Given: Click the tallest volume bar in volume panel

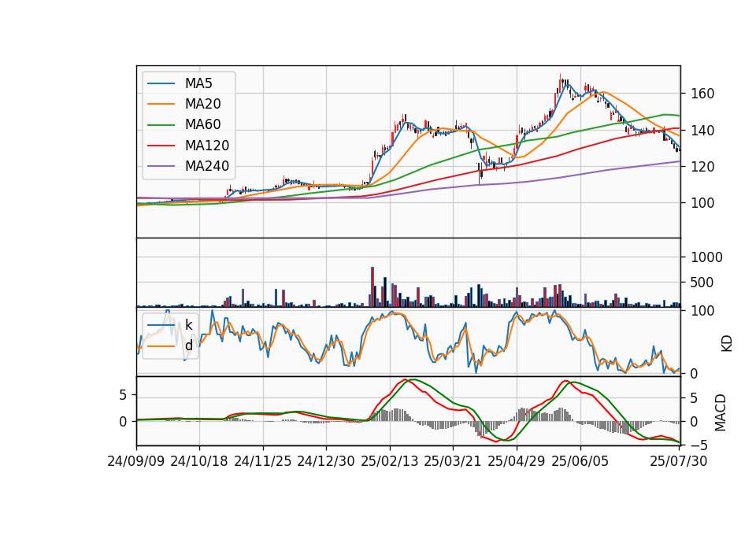Looking at the screenshot, I should click(372, 286).
